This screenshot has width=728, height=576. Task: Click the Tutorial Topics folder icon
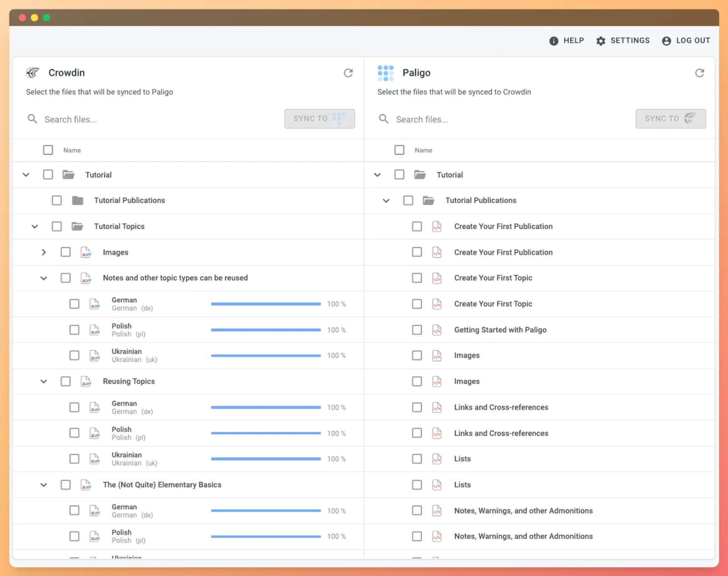77,226
